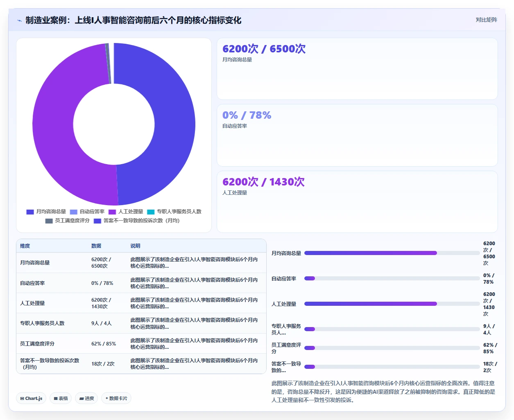The width and height of the screenshot is (514, 420).
Task: Click the 专职人事服务员人 progress bar
Action: click(392, 329)
